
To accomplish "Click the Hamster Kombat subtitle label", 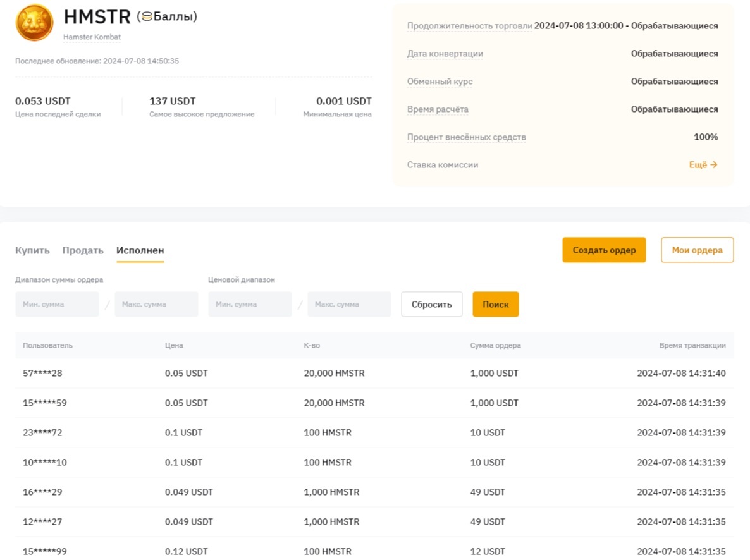I will pos(92,37).
